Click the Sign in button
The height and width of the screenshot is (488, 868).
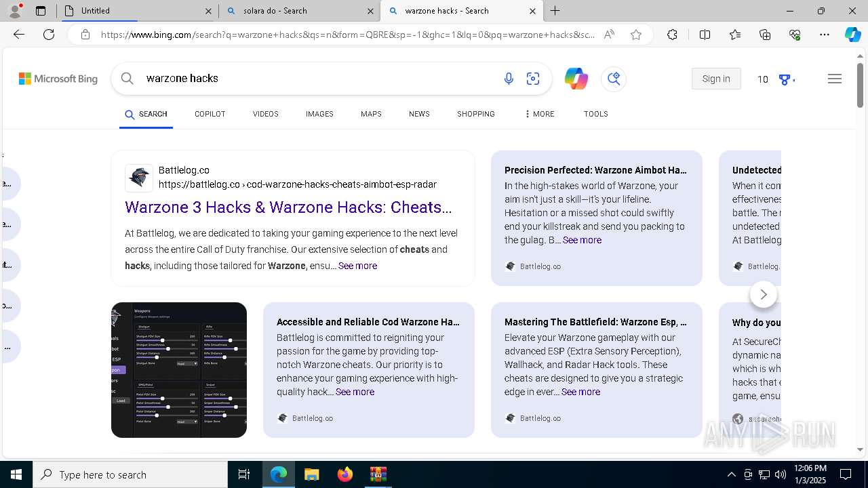[716, 79]
